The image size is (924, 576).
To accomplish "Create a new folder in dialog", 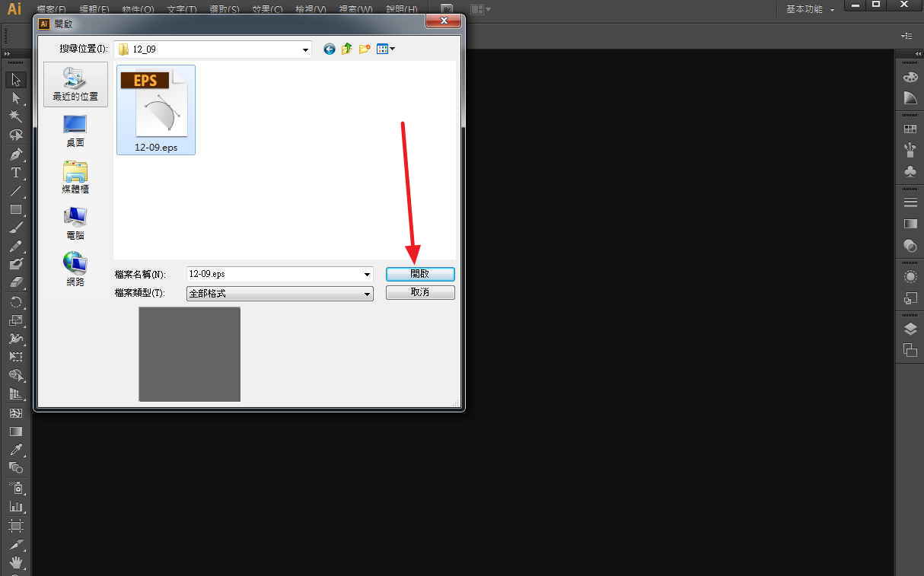I will [365, 49].
